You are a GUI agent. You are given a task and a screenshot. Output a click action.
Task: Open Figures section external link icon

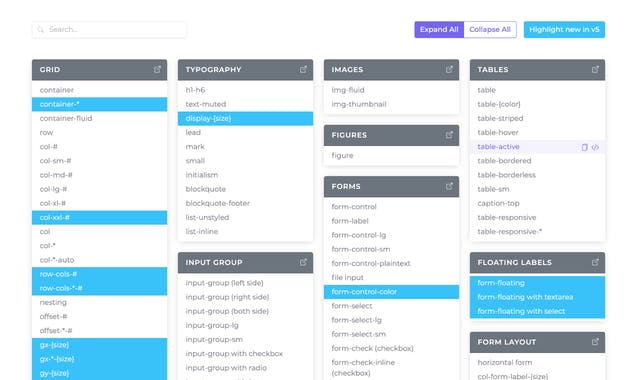pos(450,135)
